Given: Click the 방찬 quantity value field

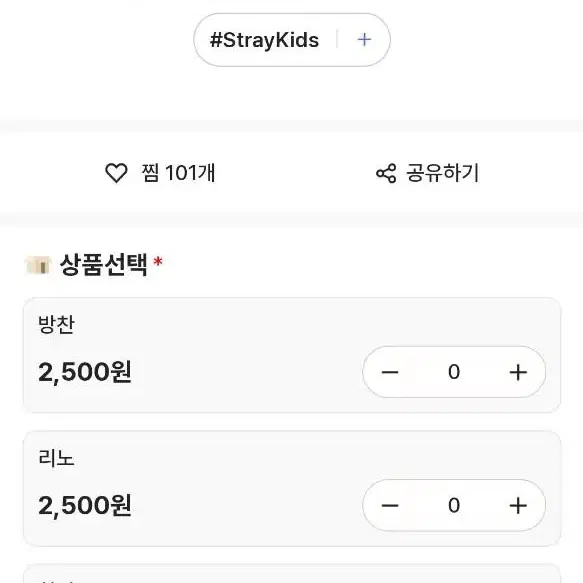Looking at the screenshot, I should click(x=454, y=372).
